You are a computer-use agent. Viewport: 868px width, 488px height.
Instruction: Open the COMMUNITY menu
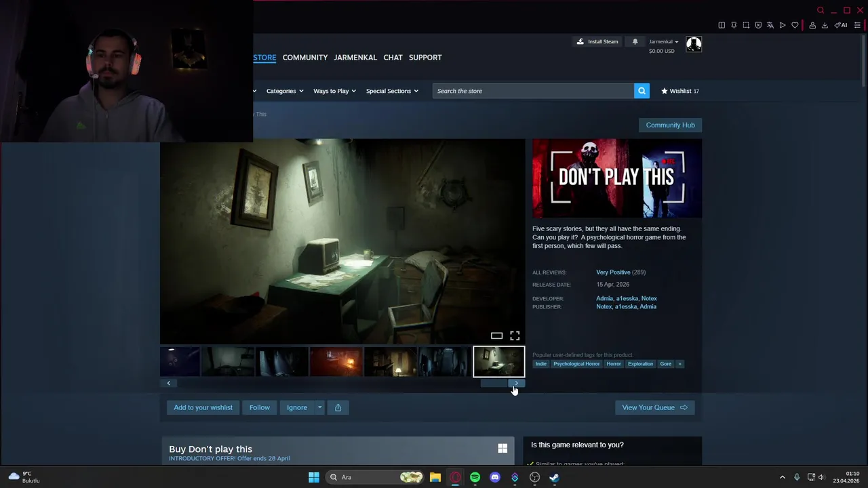point(305,58)
